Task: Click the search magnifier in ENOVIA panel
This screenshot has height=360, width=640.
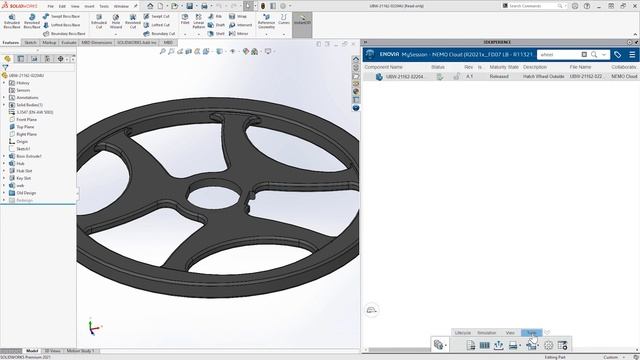Action: click(x=594, y=54)
